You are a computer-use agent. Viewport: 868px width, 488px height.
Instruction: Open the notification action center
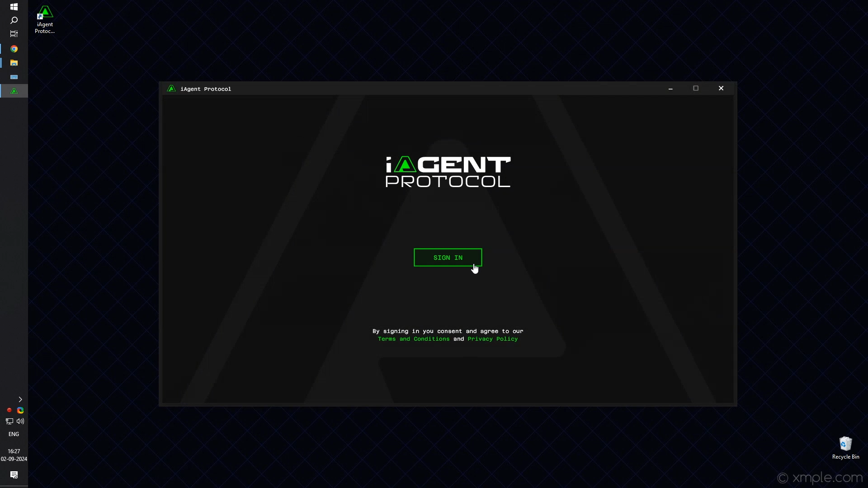(x=14, y=475)
